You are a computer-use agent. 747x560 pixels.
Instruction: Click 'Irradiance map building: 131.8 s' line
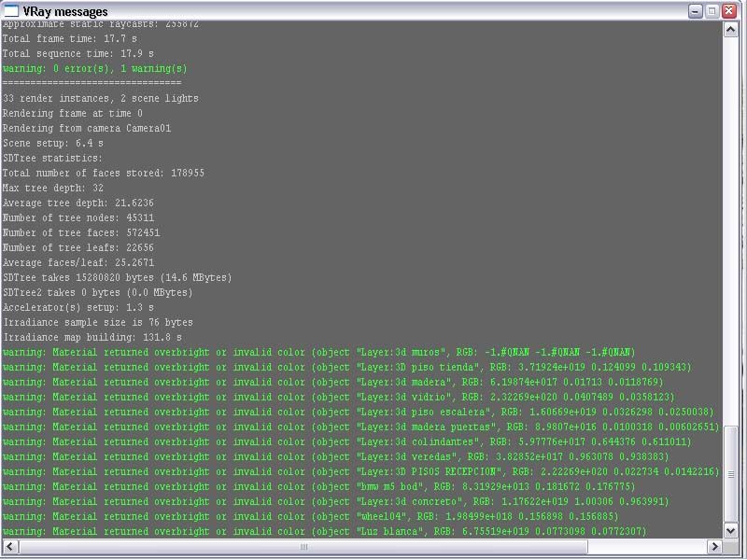coord(92,337)
